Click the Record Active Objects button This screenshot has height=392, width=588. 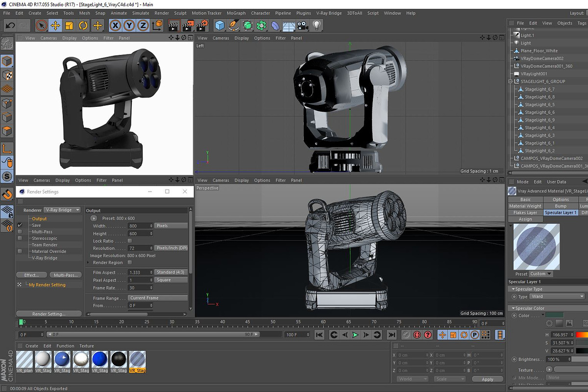pyautogui.click(x=406, y=335)
